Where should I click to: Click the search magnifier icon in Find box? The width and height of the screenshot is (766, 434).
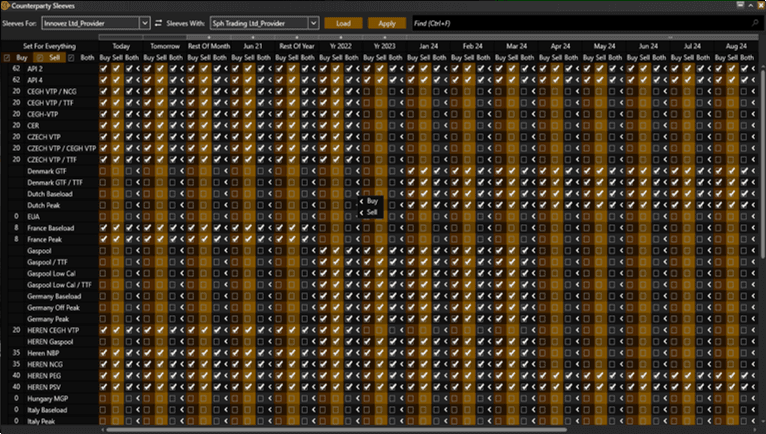coord(754,22)
